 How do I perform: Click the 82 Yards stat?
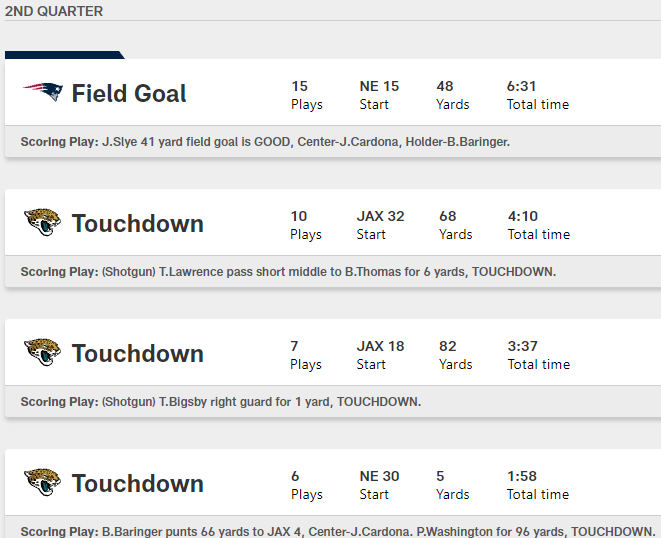click(455, 354)
